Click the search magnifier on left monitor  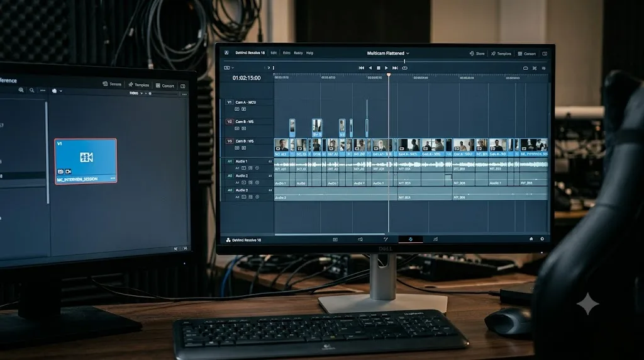[x=31, y=90]
